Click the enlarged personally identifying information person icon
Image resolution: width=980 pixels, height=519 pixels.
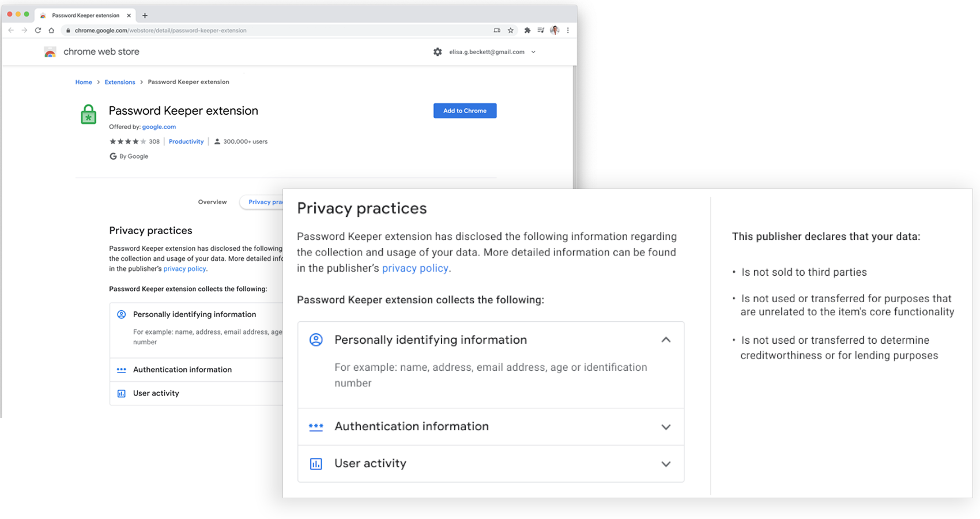click(316, 340)
